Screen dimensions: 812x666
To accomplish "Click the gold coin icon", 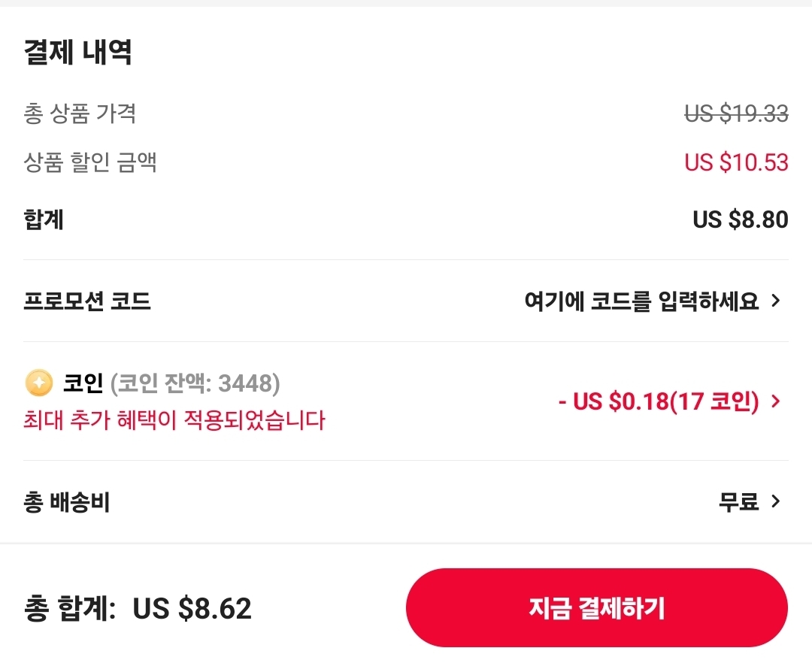I will click(39, 383).
